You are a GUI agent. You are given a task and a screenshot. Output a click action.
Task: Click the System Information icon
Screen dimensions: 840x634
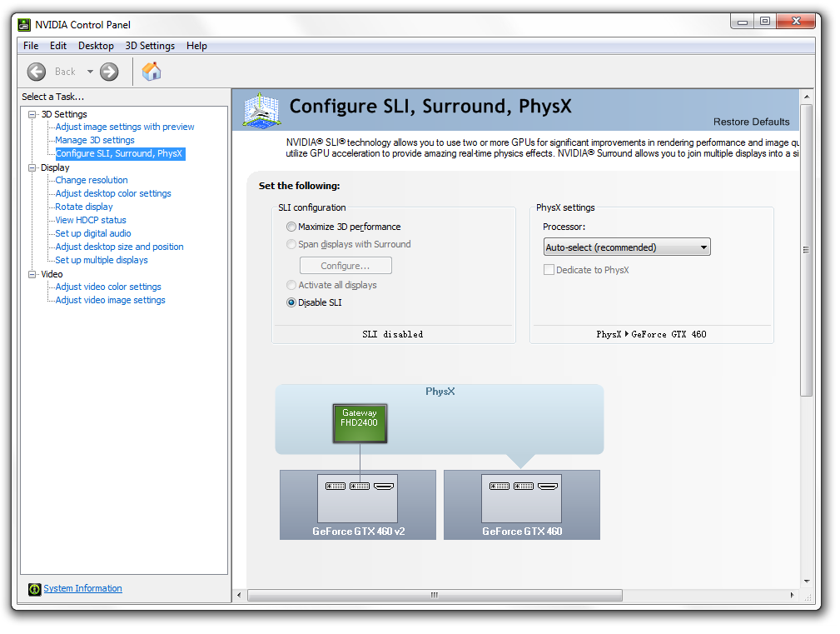pos(35,589)
